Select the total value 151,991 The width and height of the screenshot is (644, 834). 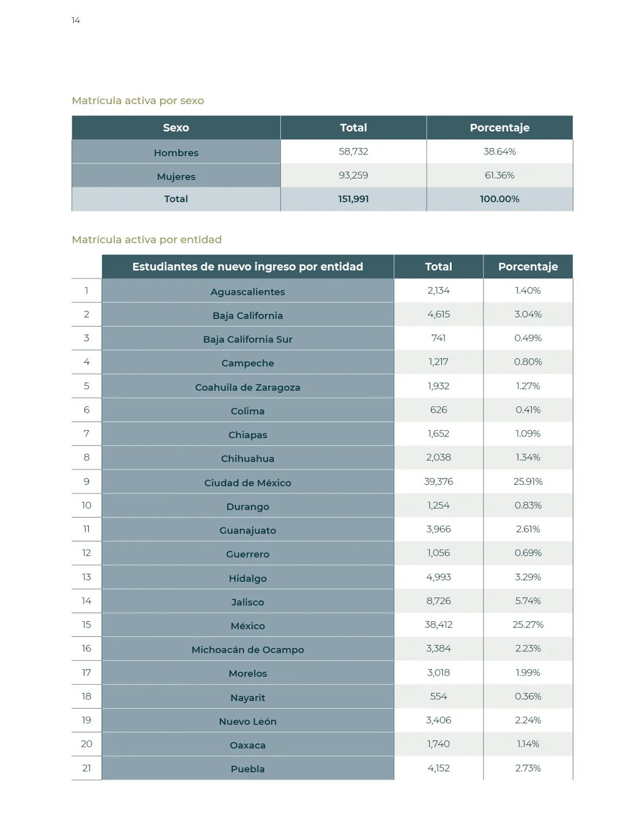[353, 199]
